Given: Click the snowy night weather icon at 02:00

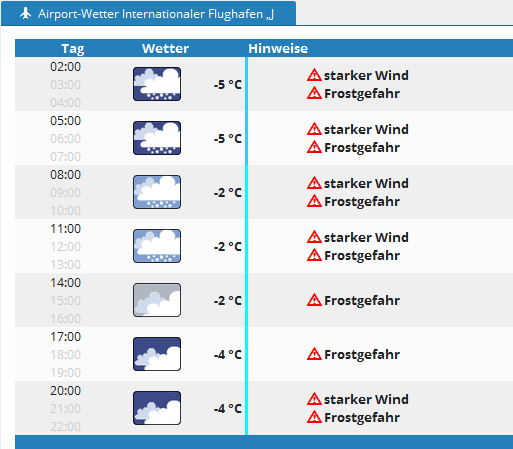Looking at the screenshot, I should click(x=157, y=84).
